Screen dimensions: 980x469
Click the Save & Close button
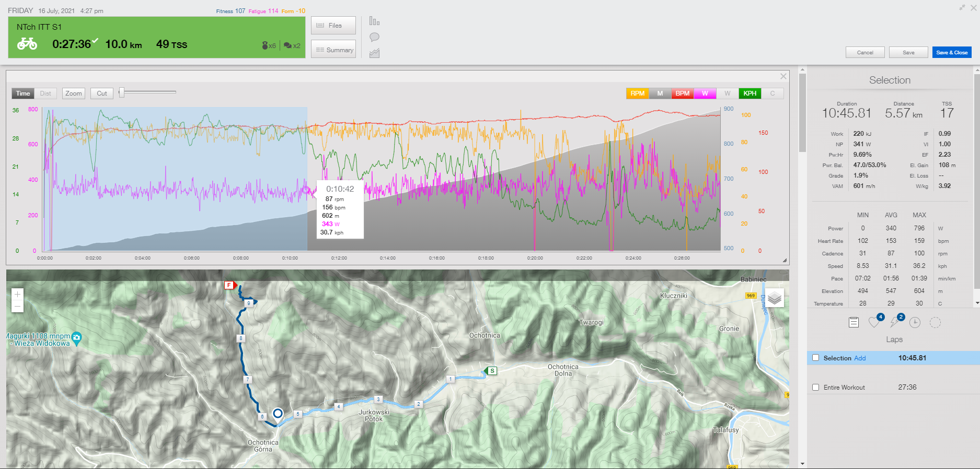pyautogui.click(x=951, y=52)
